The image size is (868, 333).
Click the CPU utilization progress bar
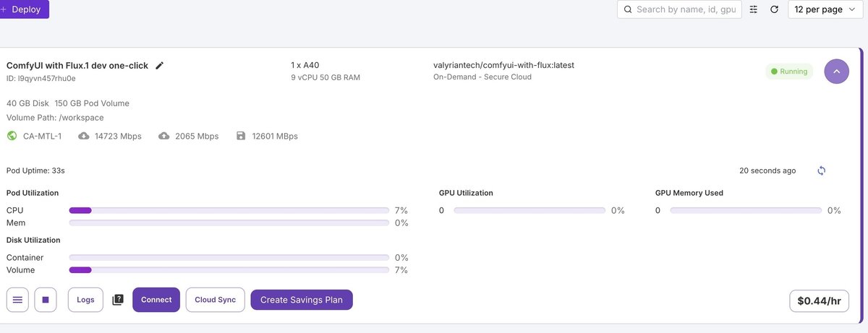coord(229,210)
